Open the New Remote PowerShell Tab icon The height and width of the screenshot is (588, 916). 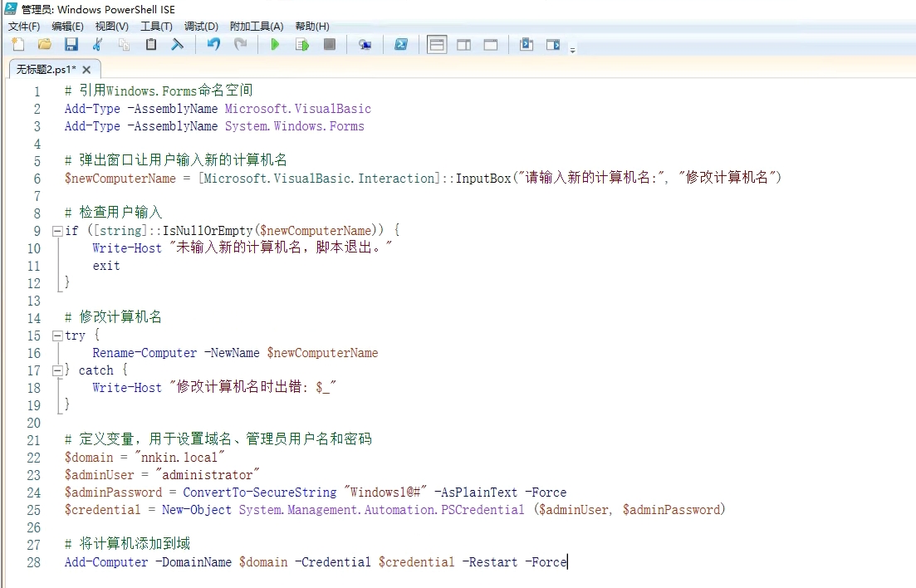(x=365, y=45)
